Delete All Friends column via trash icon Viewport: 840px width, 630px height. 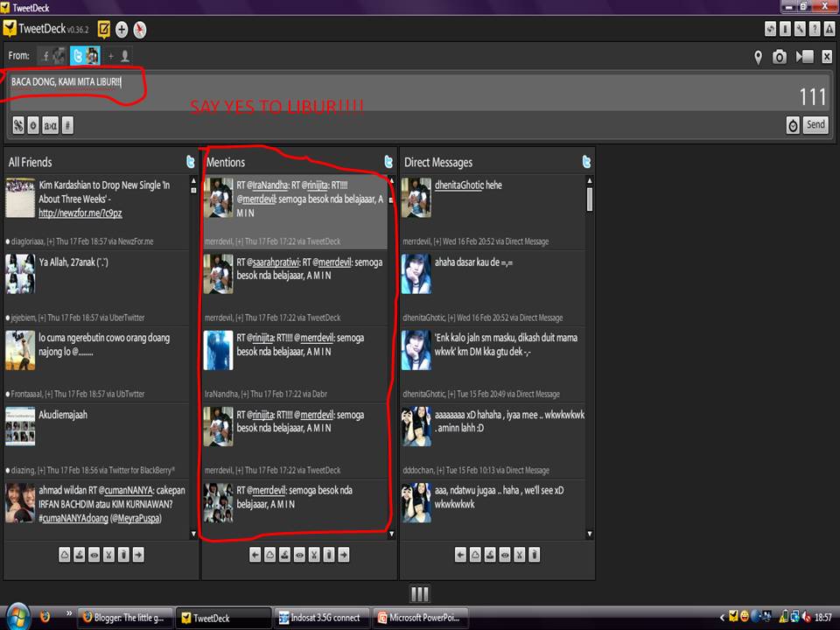pyautogui.click(x=123, y=555)
